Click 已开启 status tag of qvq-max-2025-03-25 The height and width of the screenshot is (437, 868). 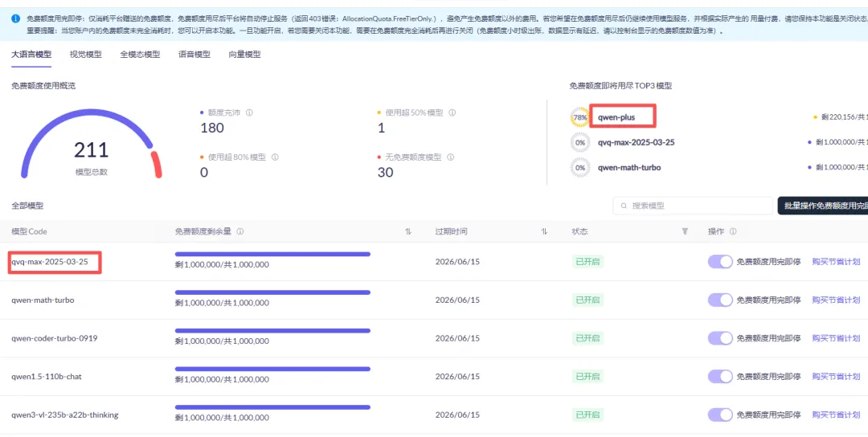[588, 262]
